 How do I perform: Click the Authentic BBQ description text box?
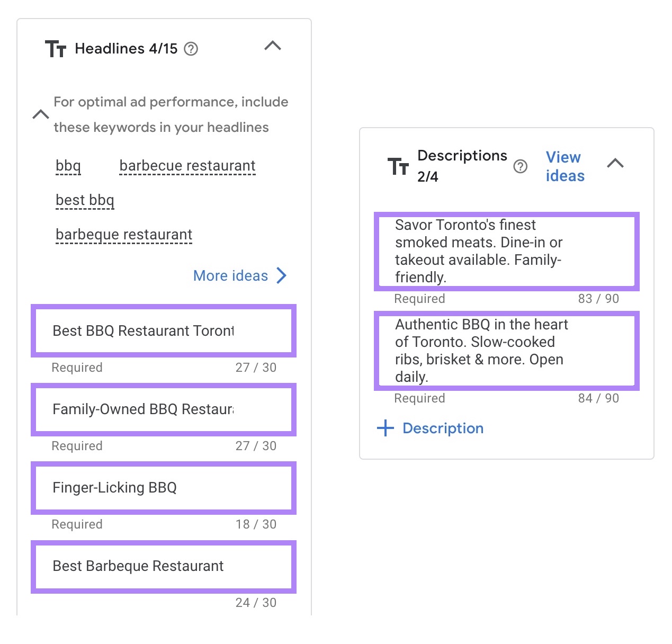coord(506,351)
